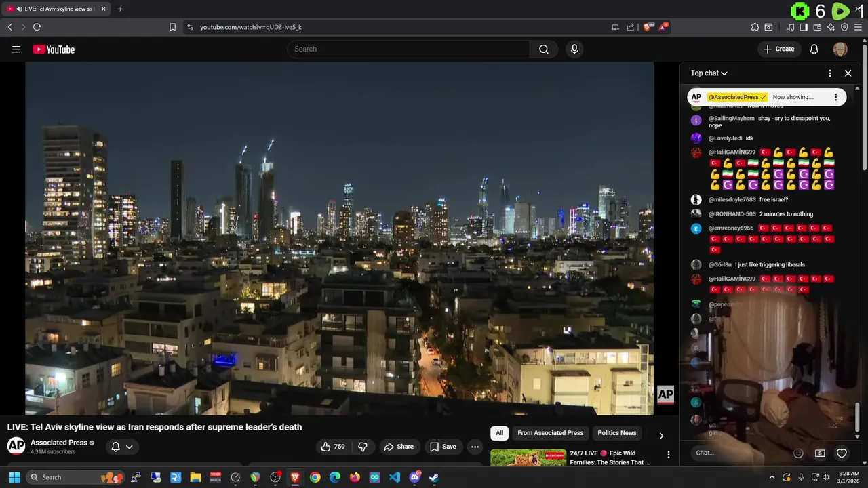Image resolution: width=868 pixels, height=488 pixels.
Task: Go back to the previous page
Action: pos(9,27)
